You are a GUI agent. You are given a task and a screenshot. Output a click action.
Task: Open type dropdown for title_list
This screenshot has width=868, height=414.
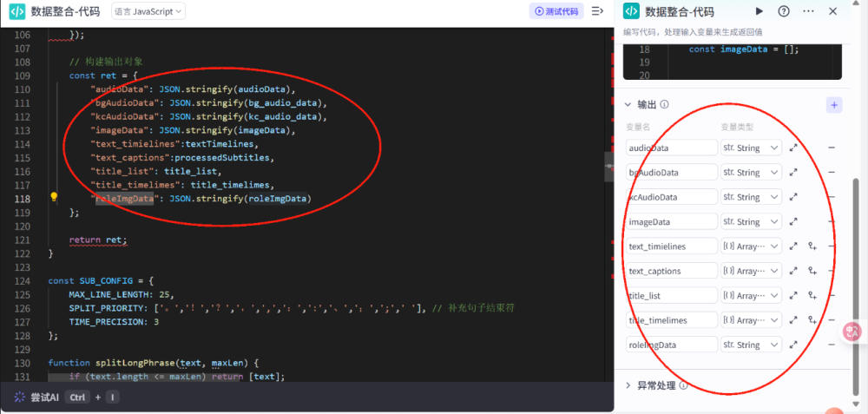pos(751,296)
